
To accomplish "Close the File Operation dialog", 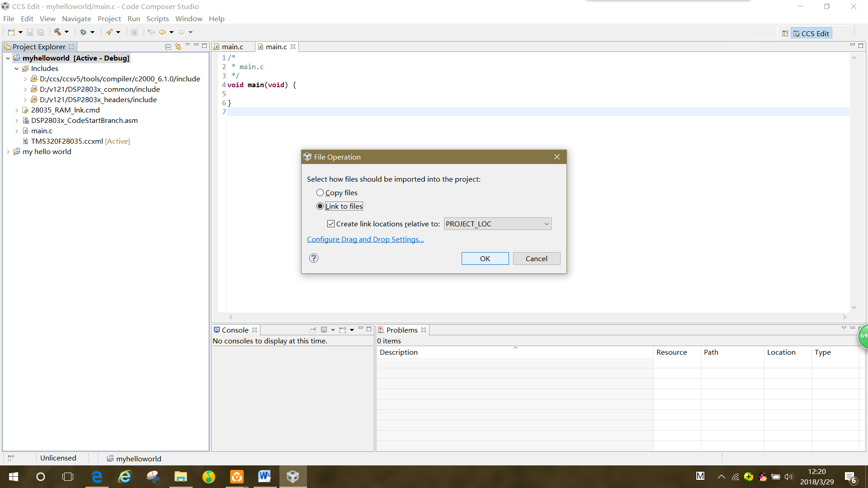I will pyautogui.click(x=557, y=157).
